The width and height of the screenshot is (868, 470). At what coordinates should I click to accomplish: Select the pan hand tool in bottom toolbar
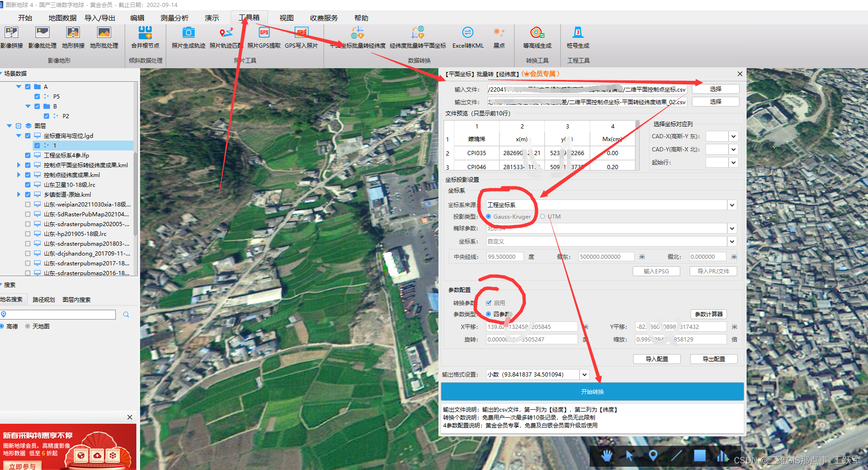pyautogui.click(x=607, y=456)
